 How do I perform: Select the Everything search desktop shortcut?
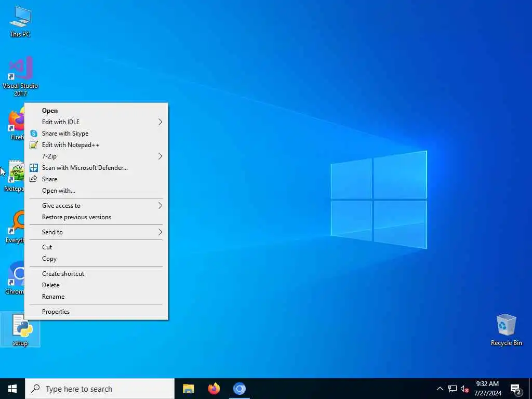15,227
